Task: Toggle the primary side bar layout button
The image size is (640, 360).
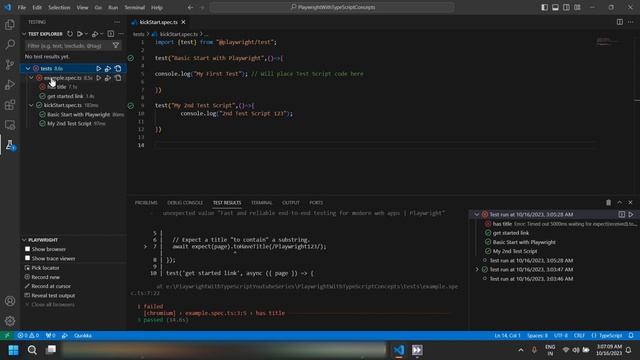Action: 544,7
